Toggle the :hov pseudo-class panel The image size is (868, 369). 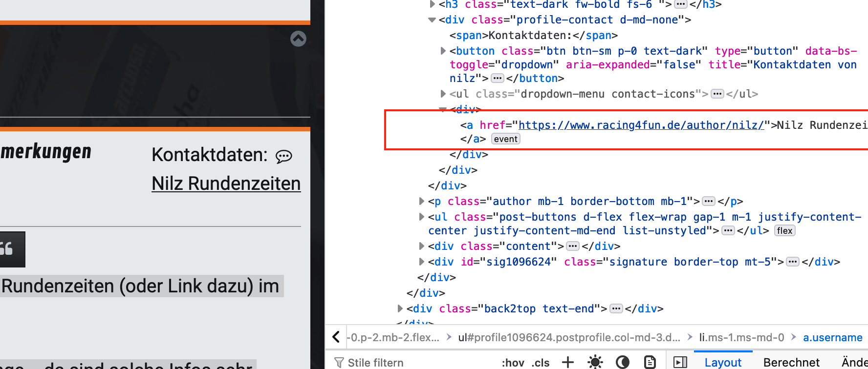pos(513,363)
